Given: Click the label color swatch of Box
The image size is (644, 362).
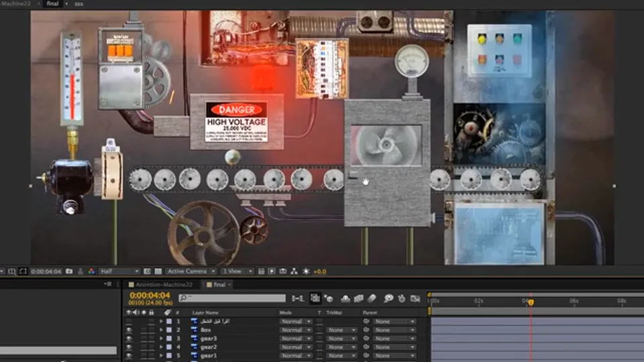Looking at the screenshot, I should tap(169, 330).
